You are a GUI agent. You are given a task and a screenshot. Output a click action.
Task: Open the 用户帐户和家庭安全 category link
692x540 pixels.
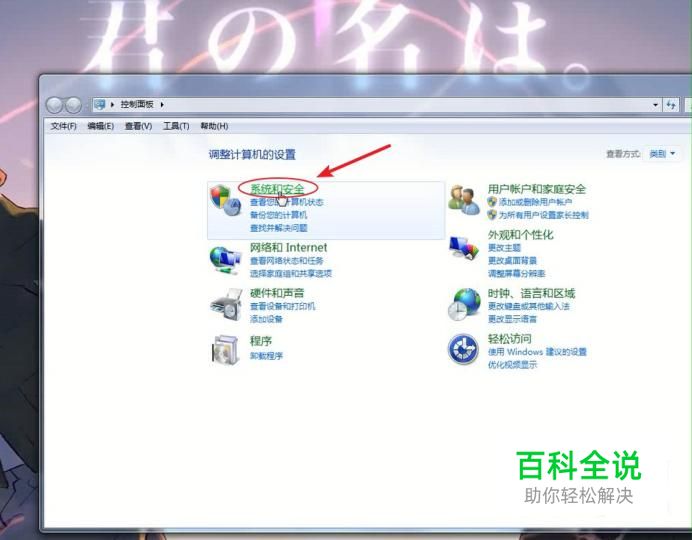(537, 189)
